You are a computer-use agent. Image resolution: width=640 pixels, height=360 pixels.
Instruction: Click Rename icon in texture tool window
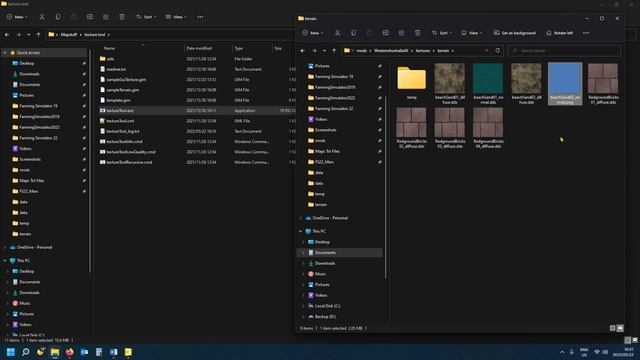(90, 17)
